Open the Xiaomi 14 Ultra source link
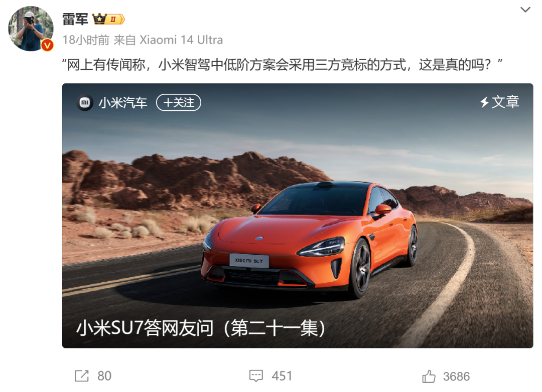Viewport: 542px width, 392px height. click(181, 40)
